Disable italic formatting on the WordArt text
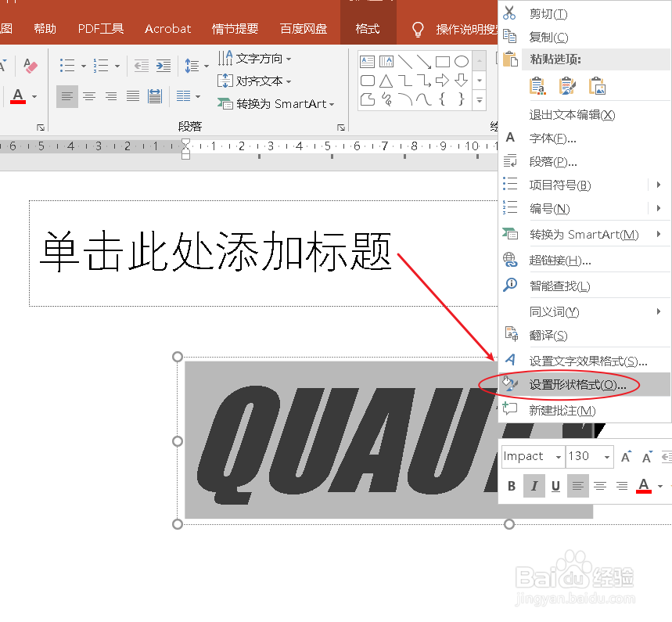672x622 pixels. coord(534,485)
